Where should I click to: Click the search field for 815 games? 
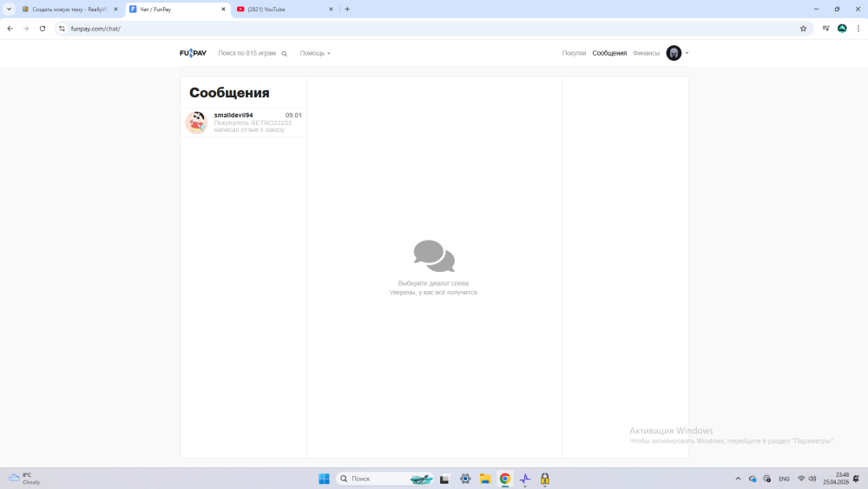pyautogui.click(x=247, y=53)
